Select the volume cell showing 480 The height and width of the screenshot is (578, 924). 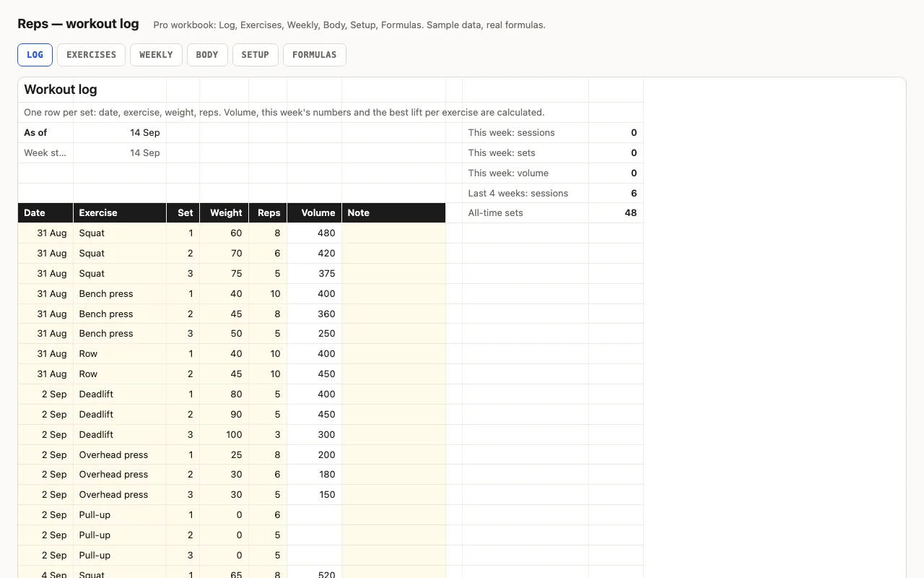315,233
